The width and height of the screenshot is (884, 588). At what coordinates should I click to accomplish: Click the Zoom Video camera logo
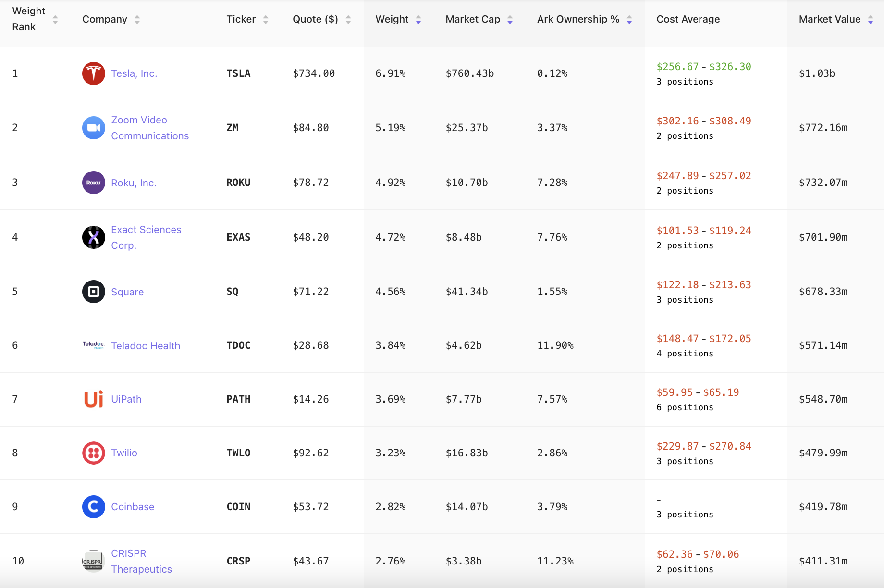click(94, 128)
